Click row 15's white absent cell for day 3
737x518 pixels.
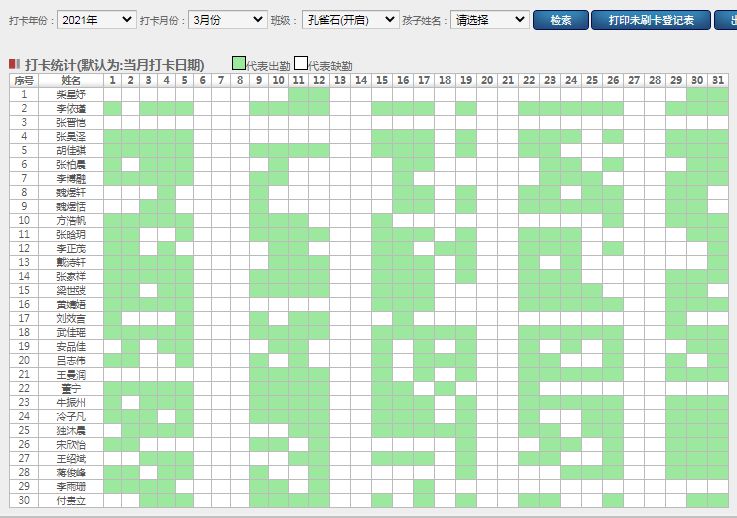149,290
